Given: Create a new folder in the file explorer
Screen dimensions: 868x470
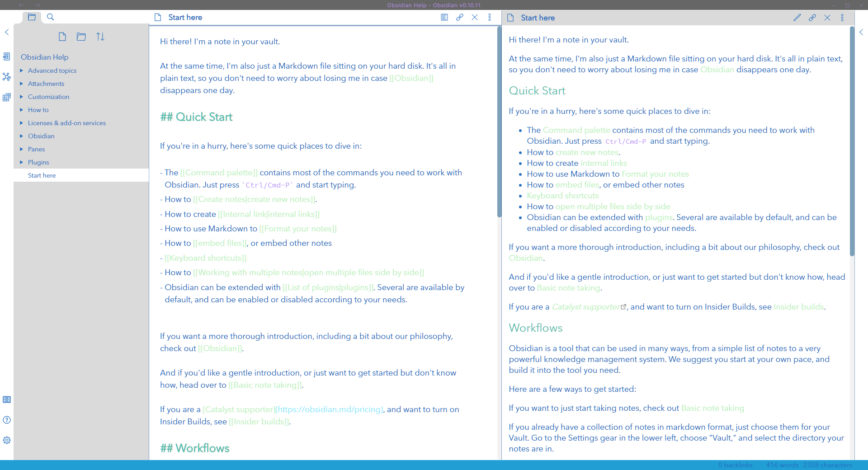Looking at the screenshot, I should tap(81, 37).
